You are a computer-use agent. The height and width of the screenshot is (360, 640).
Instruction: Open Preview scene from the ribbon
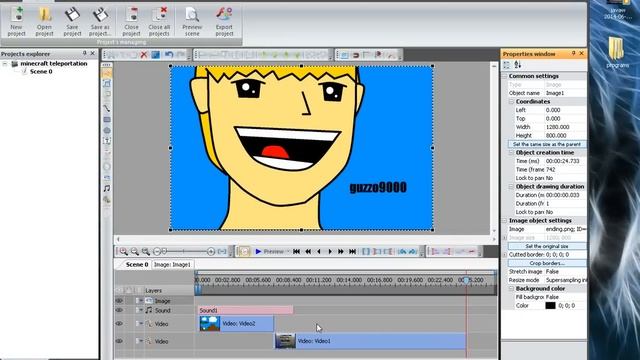coord(192,20)
